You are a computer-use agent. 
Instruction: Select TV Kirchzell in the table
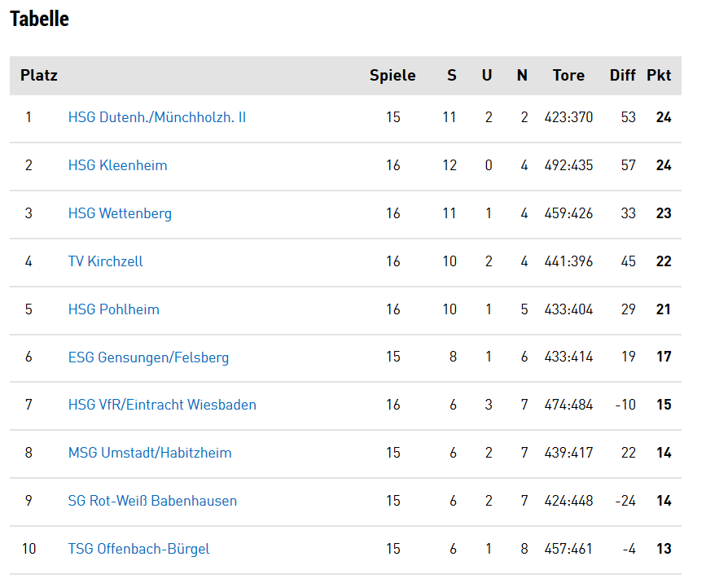(x=105, y=261)
